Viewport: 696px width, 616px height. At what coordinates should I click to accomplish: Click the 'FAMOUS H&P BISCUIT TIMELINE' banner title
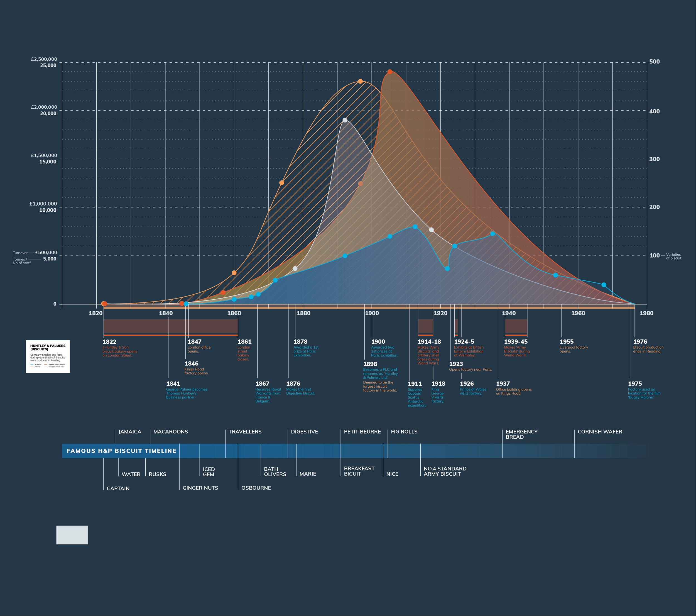[x=121, y=451]
